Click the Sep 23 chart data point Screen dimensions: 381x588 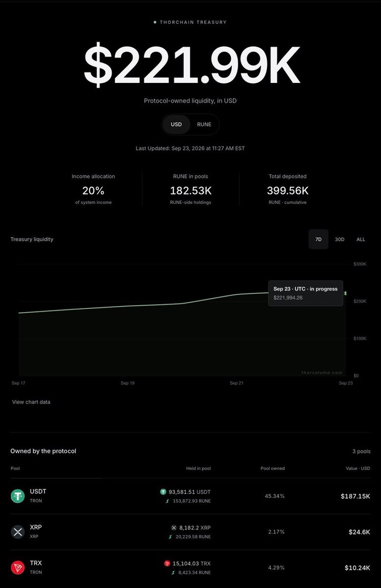point(345,293)
